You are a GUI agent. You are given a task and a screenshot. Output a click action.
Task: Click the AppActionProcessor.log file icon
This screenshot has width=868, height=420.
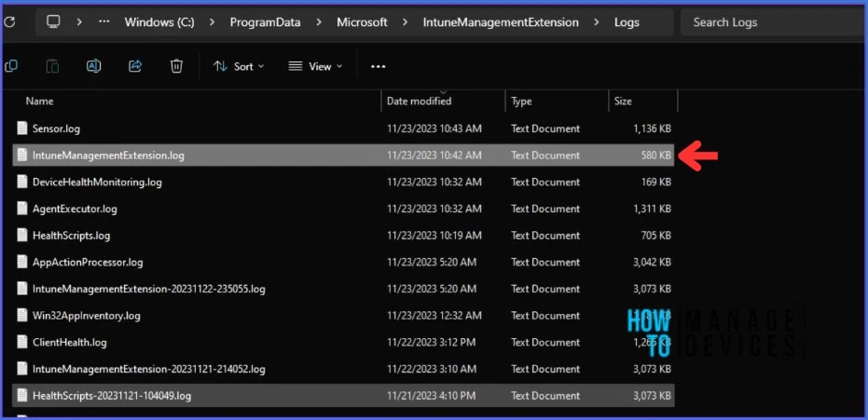point(22,262)
